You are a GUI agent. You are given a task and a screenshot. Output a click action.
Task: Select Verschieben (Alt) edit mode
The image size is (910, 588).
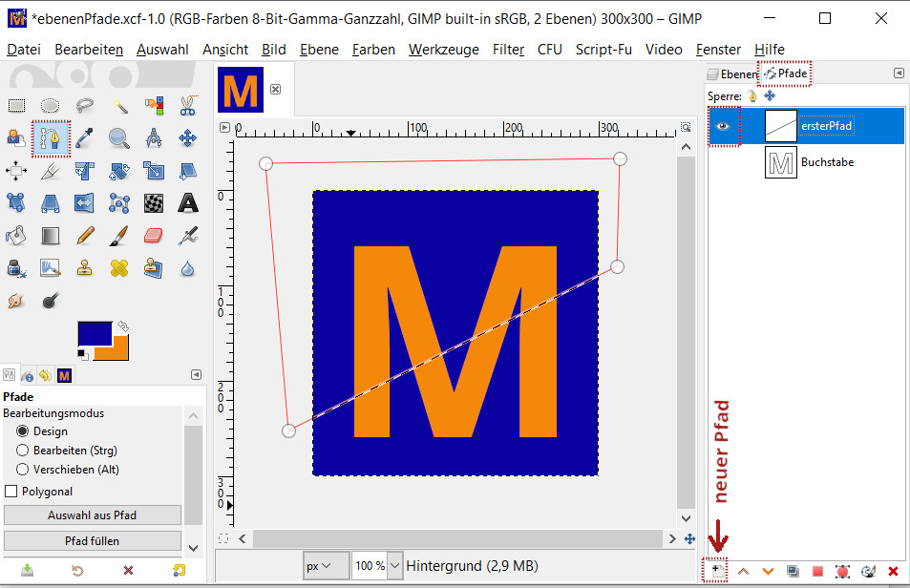coord(23,469)
